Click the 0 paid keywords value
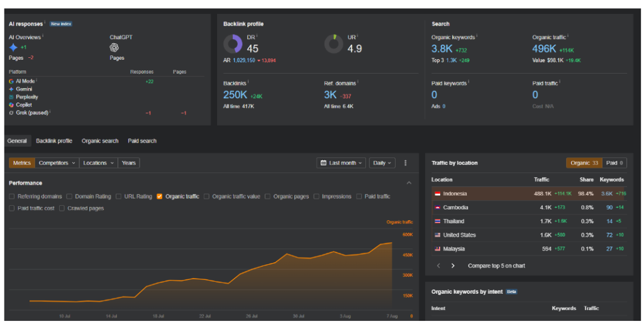Screen dimensions: 644x324 tap(434, 95)
